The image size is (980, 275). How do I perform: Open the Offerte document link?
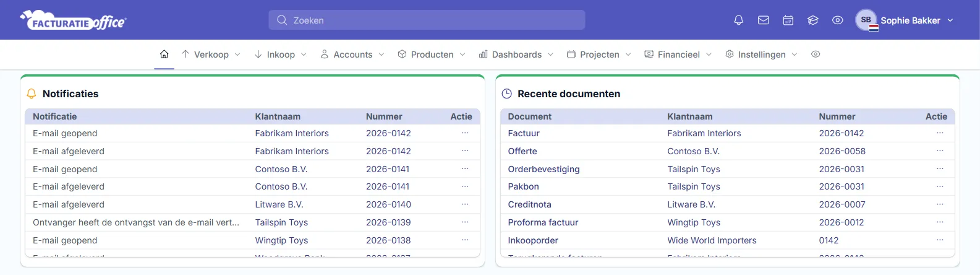click(x=522, y=151)
